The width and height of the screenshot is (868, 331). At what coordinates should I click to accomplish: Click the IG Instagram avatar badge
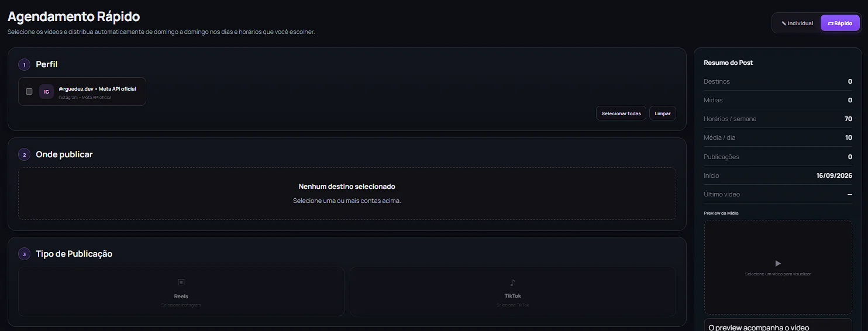[46, 92]
